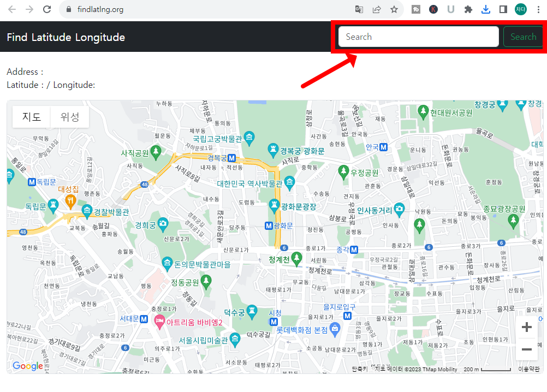Select the 광화문광장 landmark marker

pos(274,206)
